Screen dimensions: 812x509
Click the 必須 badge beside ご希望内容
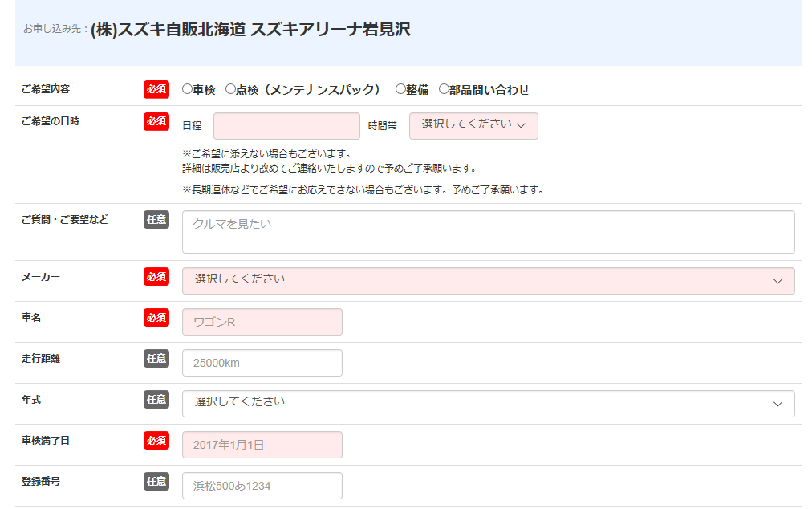click(156, 89)
